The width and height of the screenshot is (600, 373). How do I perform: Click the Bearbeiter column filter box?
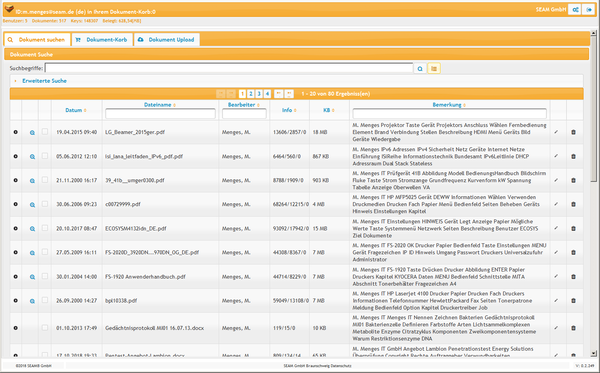(244, 114)
